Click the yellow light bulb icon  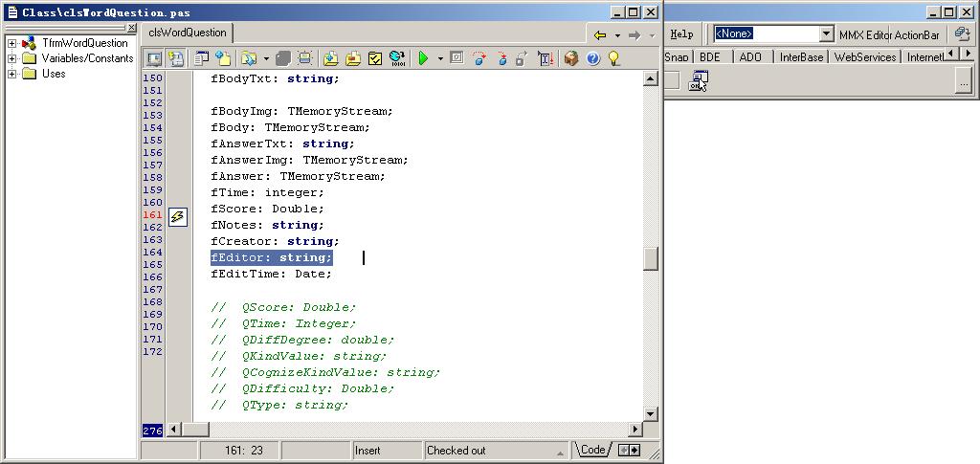tap(614, 59)
